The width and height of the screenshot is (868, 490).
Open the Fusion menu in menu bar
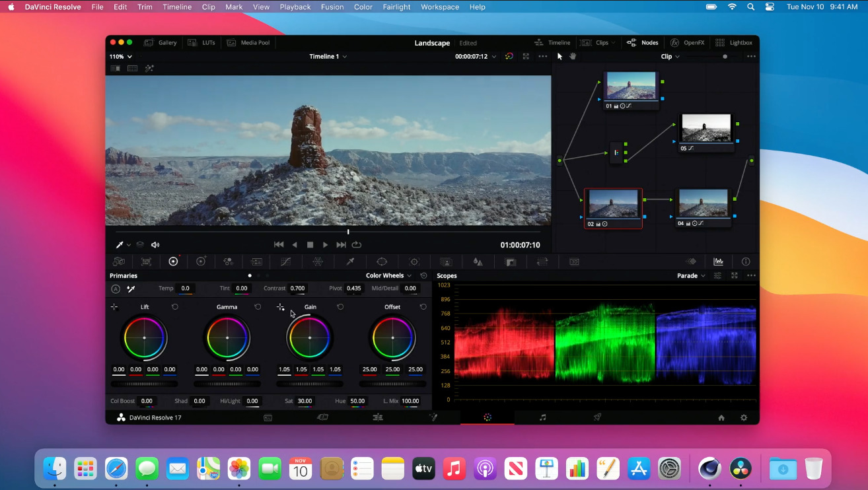(x=332, y=7)
